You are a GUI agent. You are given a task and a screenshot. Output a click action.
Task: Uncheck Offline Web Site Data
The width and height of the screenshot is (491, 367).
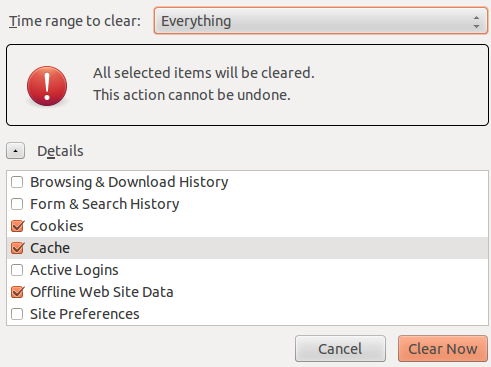click(17, 292)
